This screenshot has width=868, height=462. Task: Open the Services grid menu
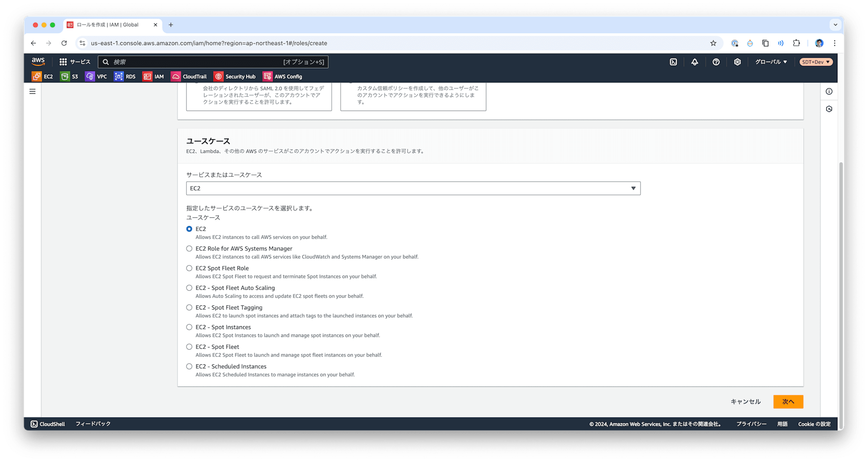(x=75, y=62)
